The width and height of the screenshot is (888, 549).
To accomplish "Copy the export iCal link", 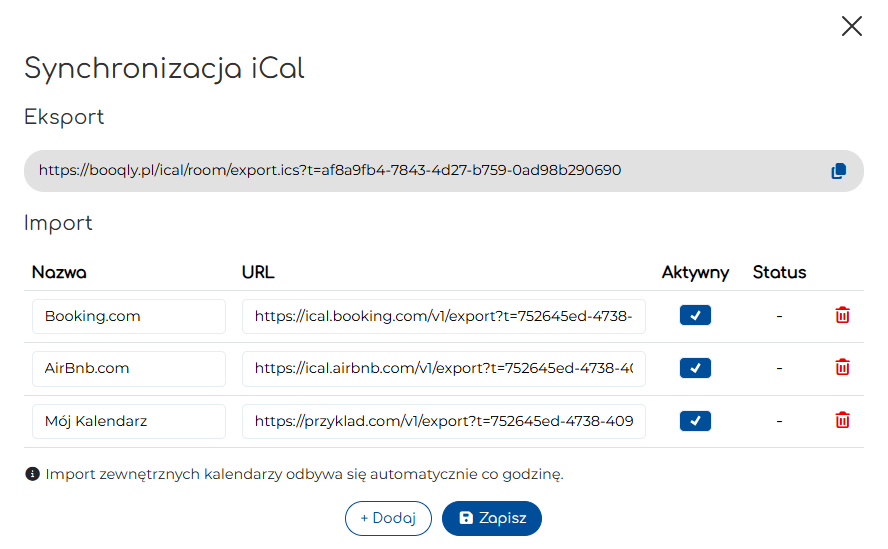I will 838,171.
